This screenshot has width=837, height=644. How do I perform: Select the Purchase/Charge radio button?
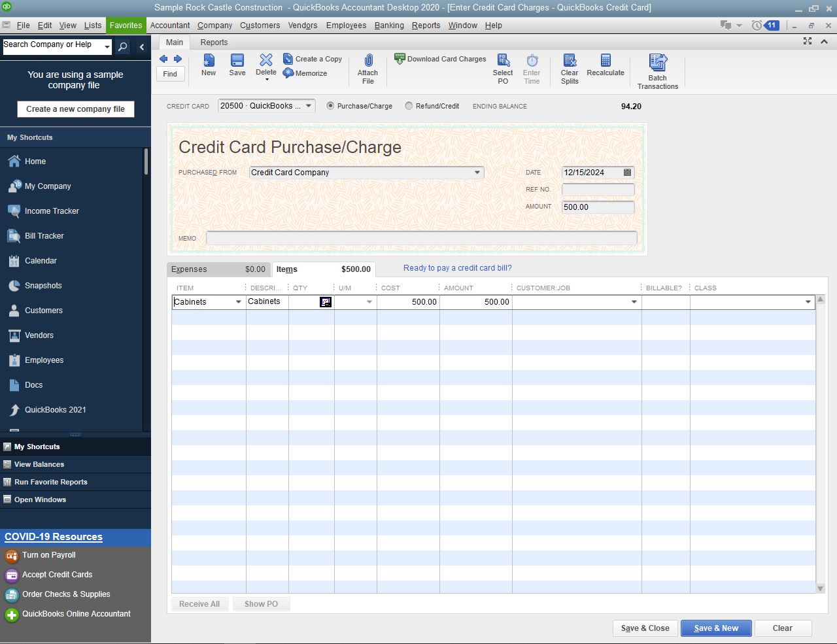tap(330, 106)
